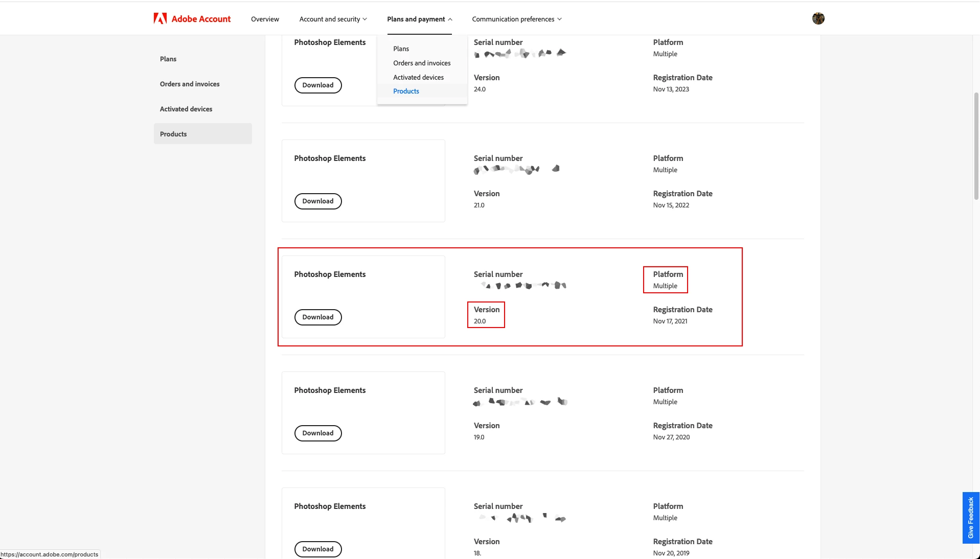Expand Communication preferences menu
The image size is (980, 559).
[517, 19]
